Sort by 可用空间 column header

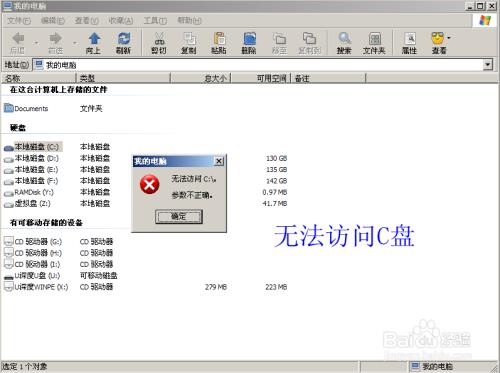point(261,78)
